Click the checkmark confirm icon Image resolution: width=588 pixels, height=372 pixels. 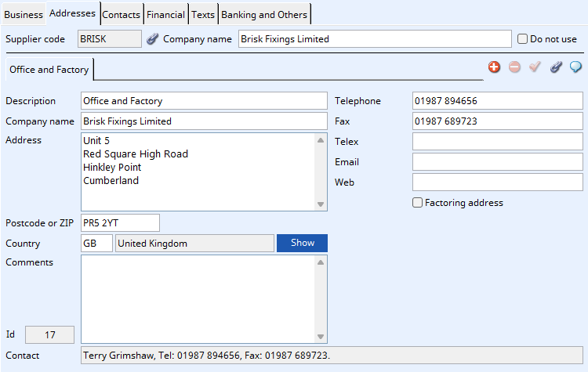535,67
